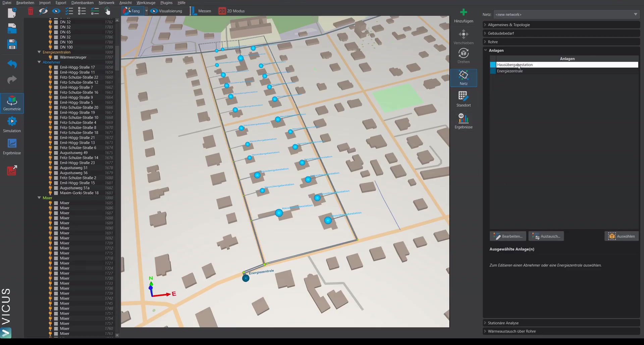This screenshot has height=345, width=644.
Task: Open the Plugins menu
Action: click(x=166, y=3)
